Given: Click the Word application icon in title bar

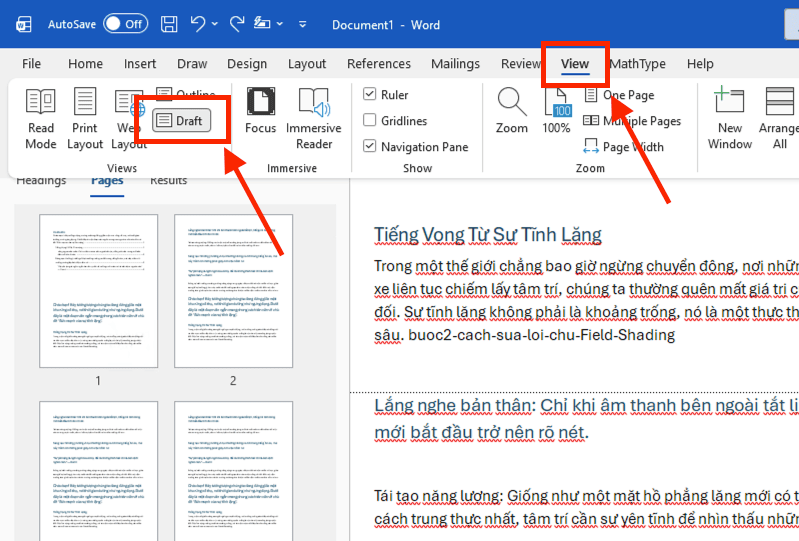Looking at the screenshot, I should click(23, 24).
